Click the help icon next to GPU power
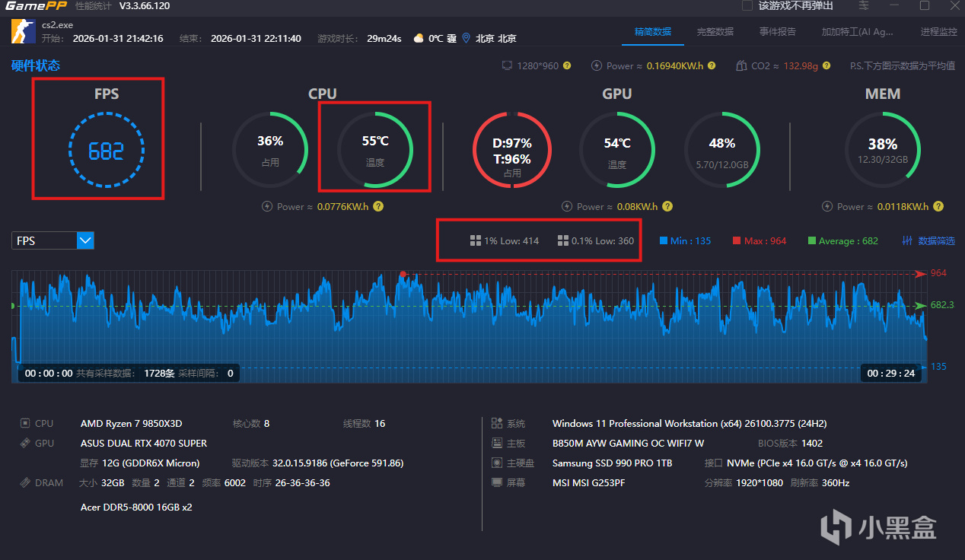This screenshot has height=560, width=965. 667,206
